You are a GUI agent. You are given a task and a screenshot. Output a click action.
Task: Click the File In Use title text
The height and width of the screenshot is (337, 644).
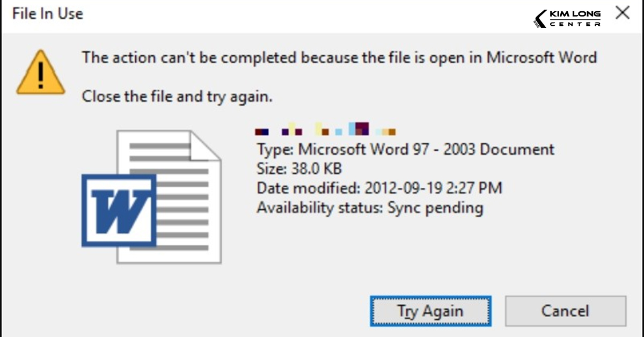tap(47, 13)
